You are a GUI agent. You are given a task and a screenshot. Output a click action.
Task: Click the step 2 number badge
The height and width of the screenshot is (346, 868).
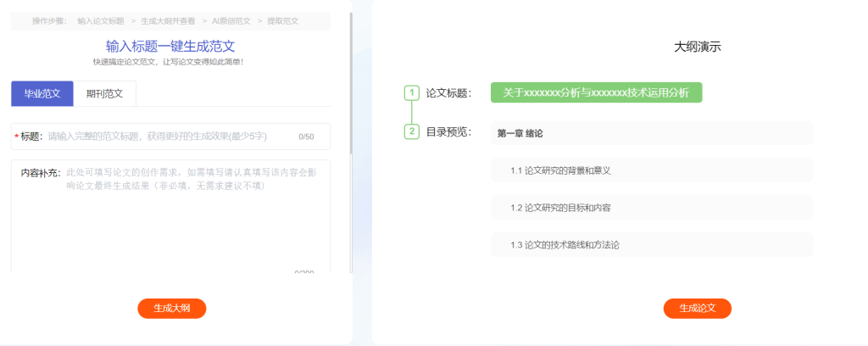point(412,131)
